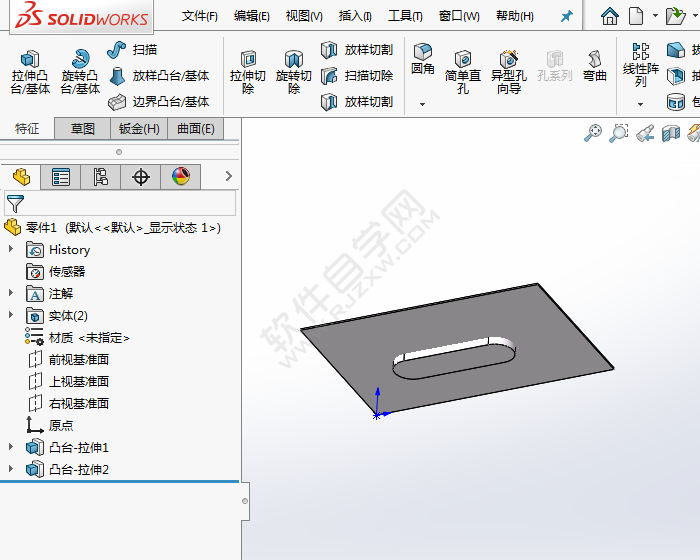Expand the 凸台-拉伸1 feature node
700x560 pixels.
click(x=11, y=448)
